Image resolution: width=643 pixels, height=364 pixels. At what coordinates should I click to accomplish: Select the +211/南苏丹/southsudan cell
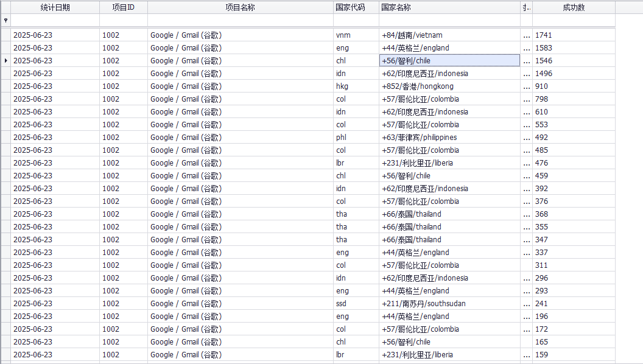pyautogui.click(x=449, y=303)
